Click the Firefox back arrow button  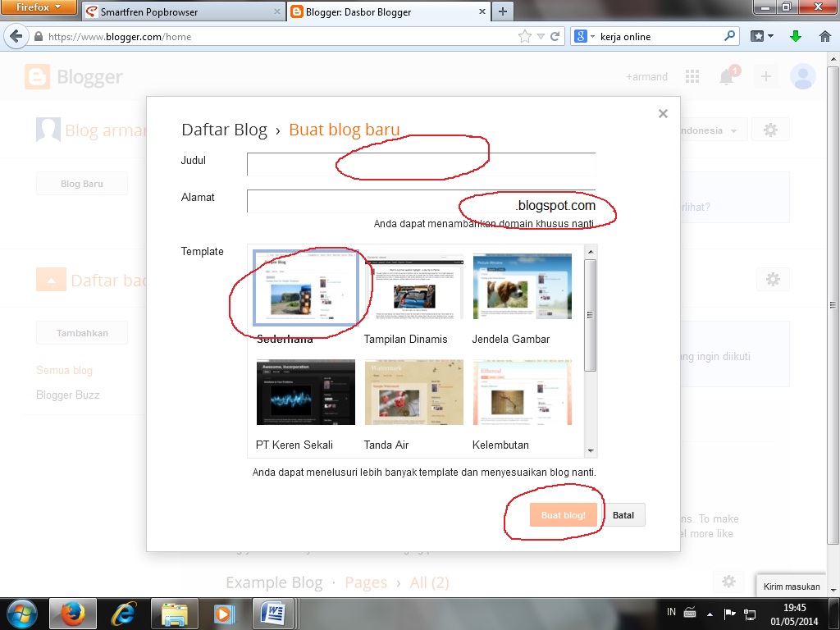[16, 36]
